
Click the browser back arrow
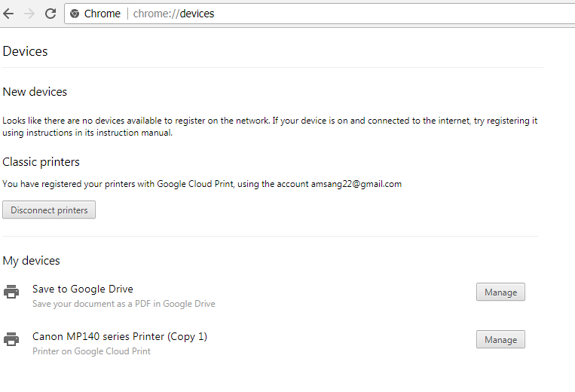click(8, 14)
